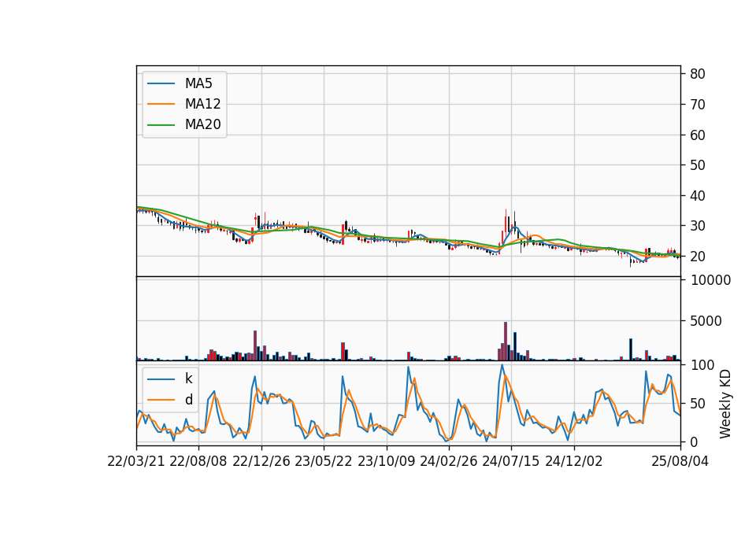Click the blue k legend line sample
The height and width of the screenshot is (543, 756).
pyautogui.click(x=161, y=379)
